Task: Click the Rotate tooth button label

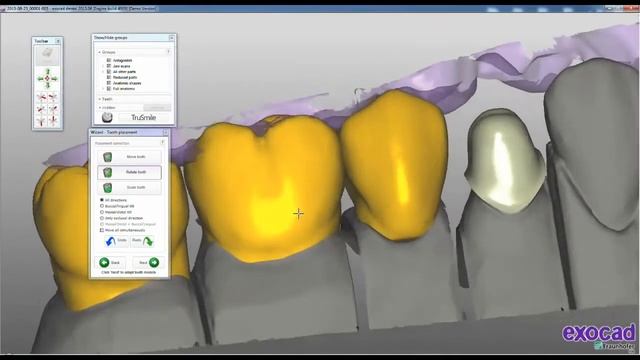Action: pyautogui.click(x=136, y=172)
